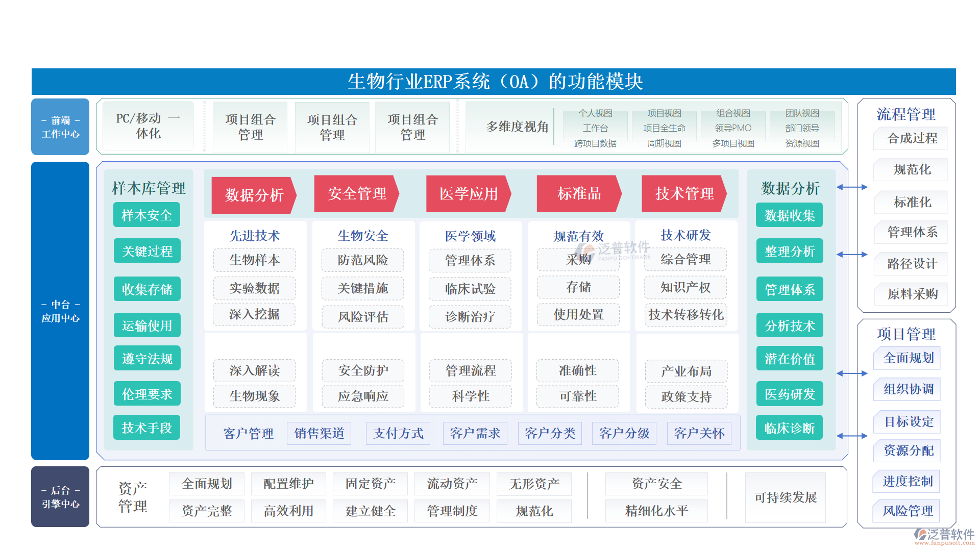Click the double arrow beside 临床诊断
Viewport: 980px width, 551px height.
852,436
